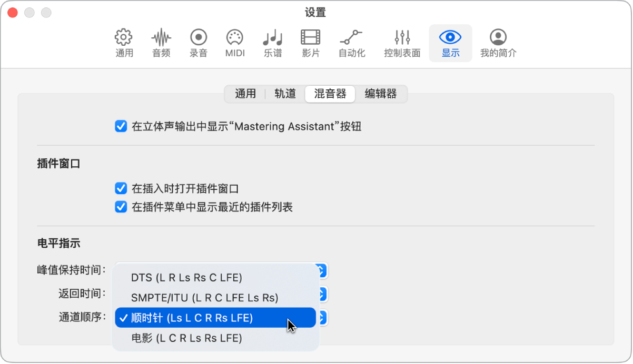Open the 乐谱 settings pane
The width and height of the screenshot is (633, 364).
[x=272, y=42]
